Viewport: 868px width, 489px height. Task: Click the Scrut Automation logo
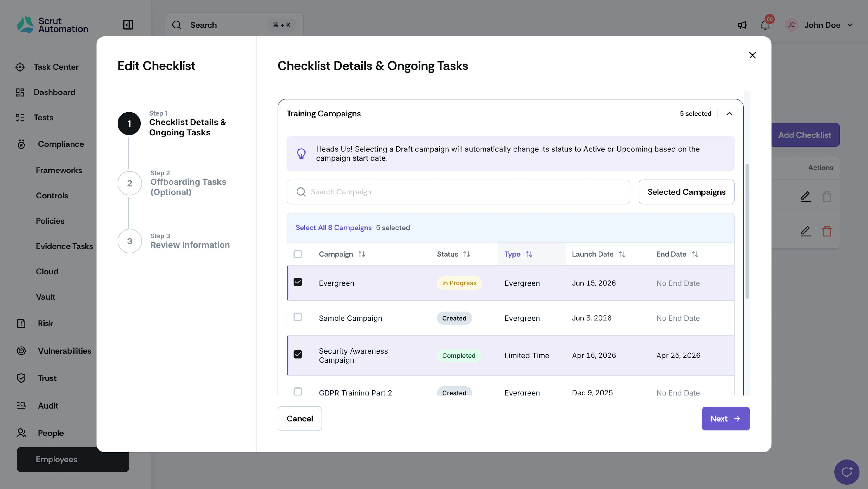[x=53, y=25]
